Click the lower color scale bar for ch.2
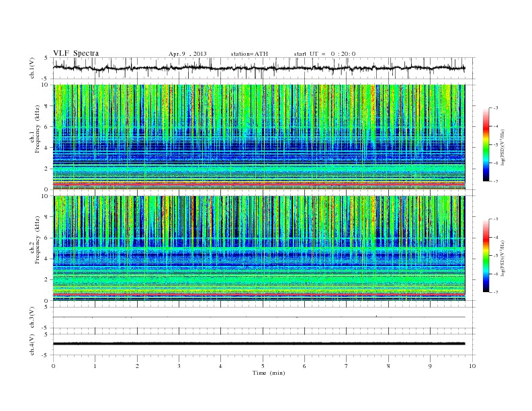Image resolution: width=532 pixels, height=411 pixels. [486, 256]
